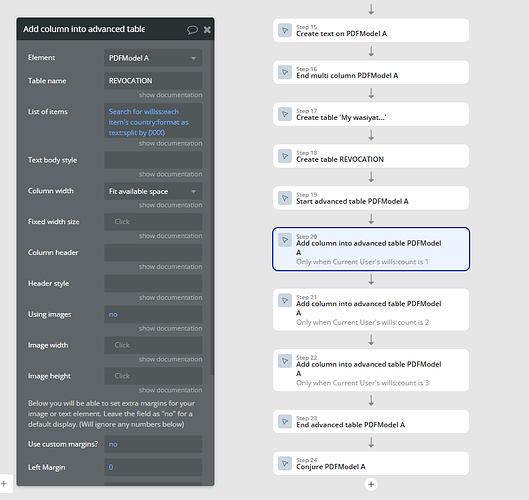529x500 pixels.
Task: Close the Add column property panel
Action: coord(207,30)
